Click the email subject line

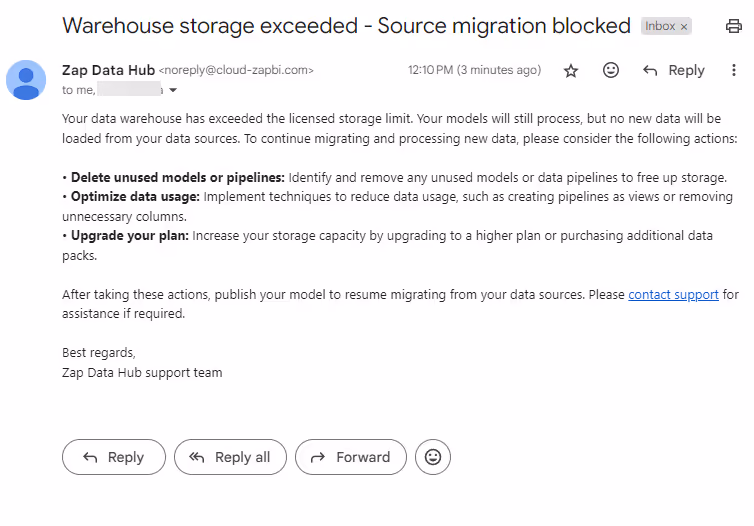pyautogui.click(x=346, y=26)
